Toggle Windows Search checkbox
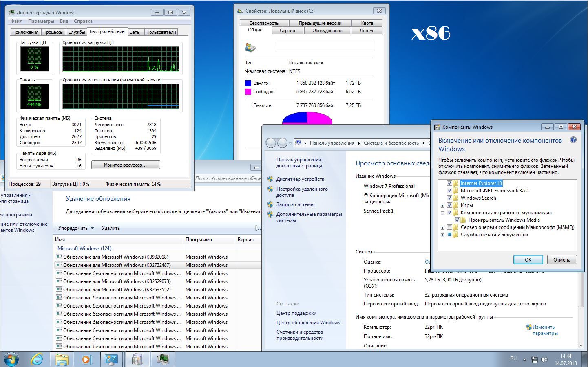 pos(449,198)
